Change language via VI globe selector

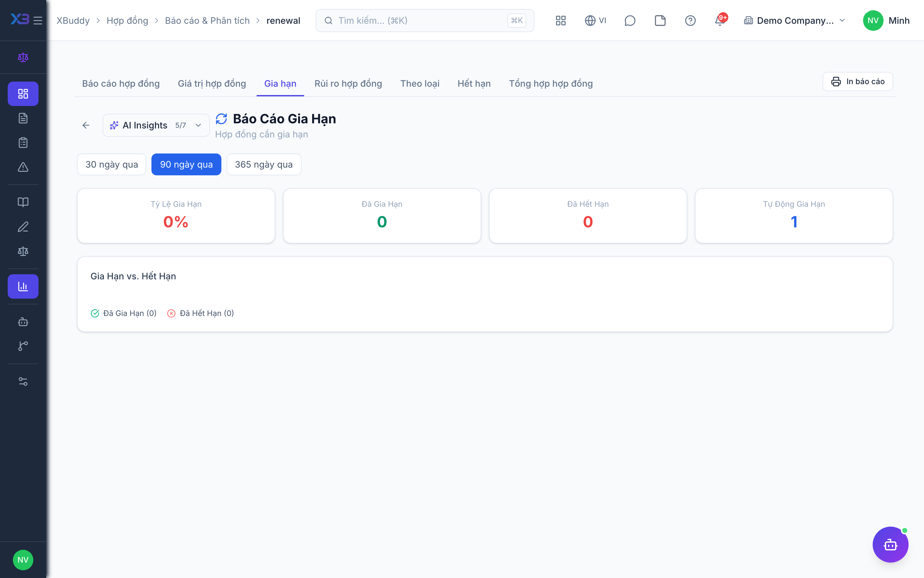595,20
